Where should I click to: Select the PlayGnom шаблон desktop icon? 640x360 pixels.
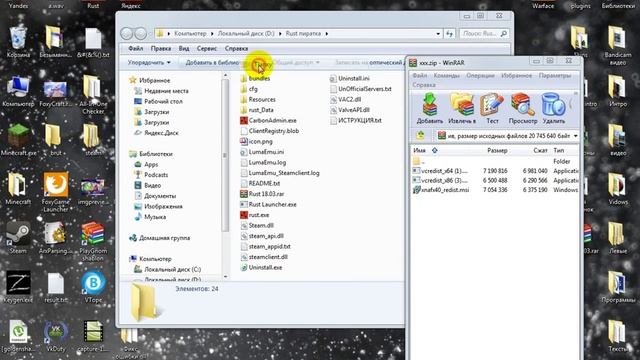[x=93, y=241]
